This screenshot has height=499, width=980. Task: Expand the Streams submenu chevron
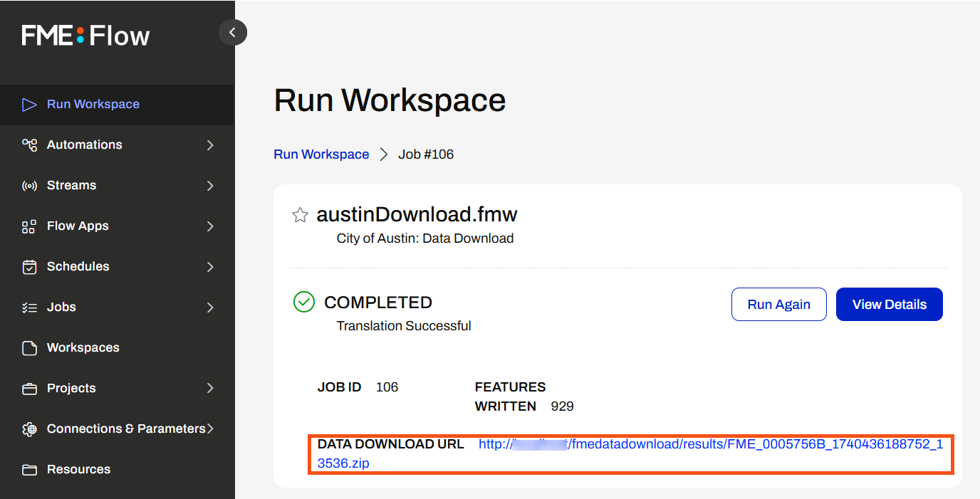coord(210,186)
